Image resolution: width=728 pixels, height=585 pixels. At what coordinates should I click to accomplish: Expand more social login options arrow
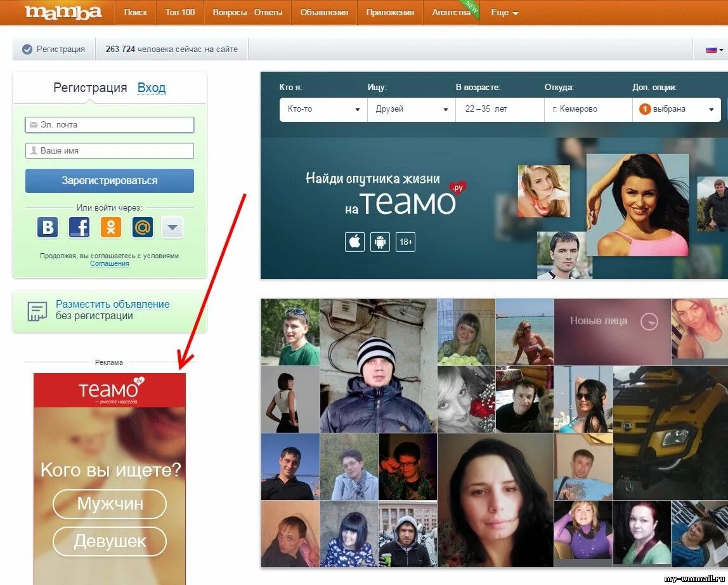[x=172, y=227]
